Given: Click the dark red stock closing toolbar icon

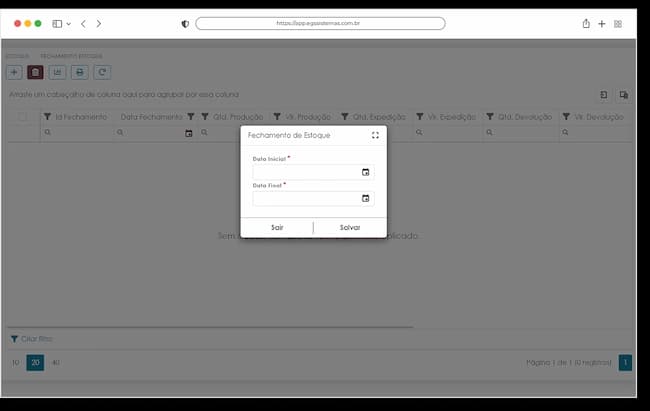Looking at the screenshot, I should pyautogui.click(x=35, y=73).
